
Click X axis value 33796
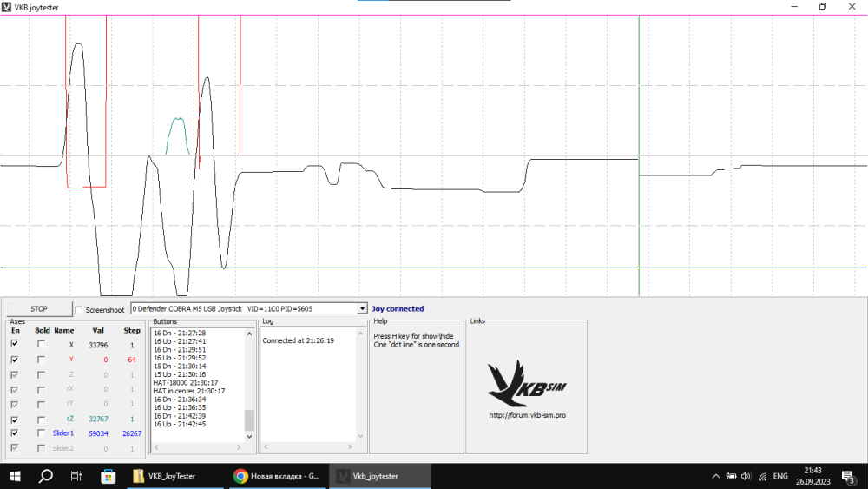point(98,345)
